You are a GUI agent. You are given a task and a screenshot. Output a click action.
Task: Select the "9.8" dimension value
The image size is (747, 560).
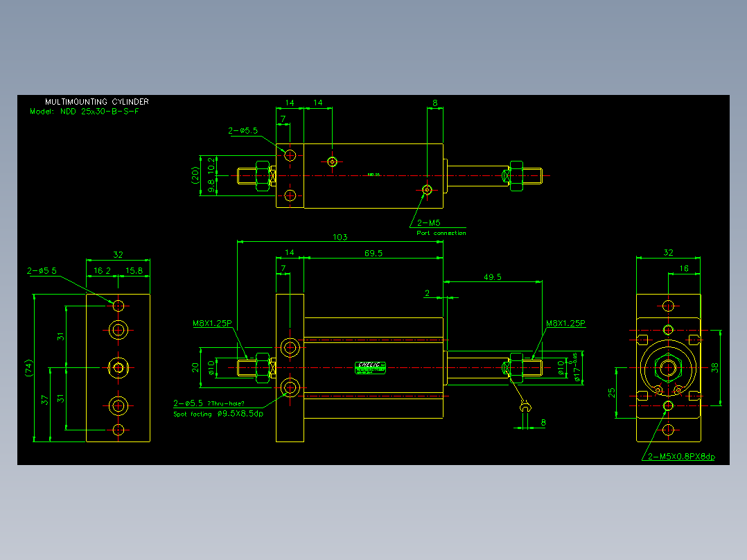tap(211, 186)
